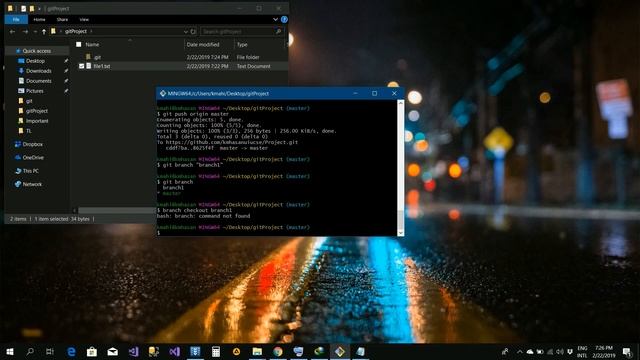The image size is (640, 360).
Task: Go up one folder level
Action: (x=44, y=31)
